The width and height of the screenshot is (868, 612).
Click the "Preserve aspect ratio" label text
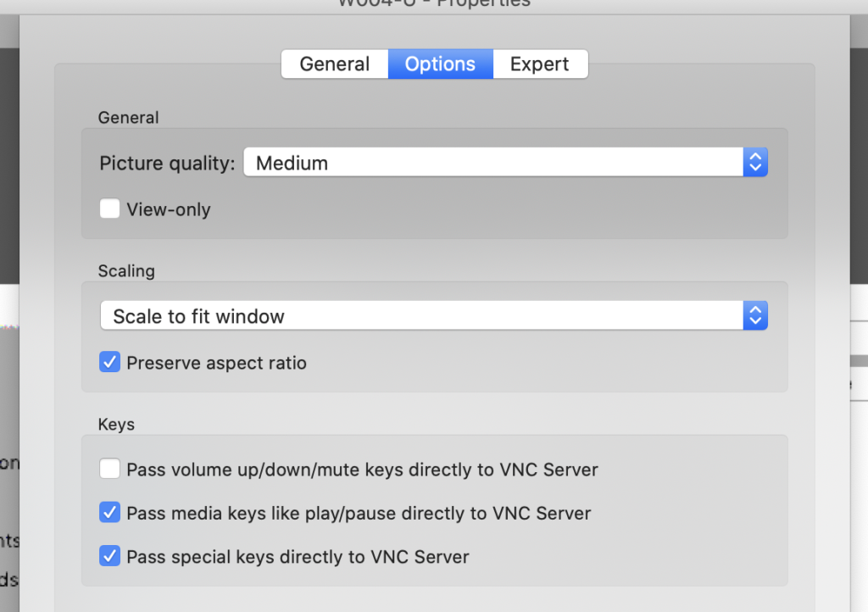click(216, 364)
